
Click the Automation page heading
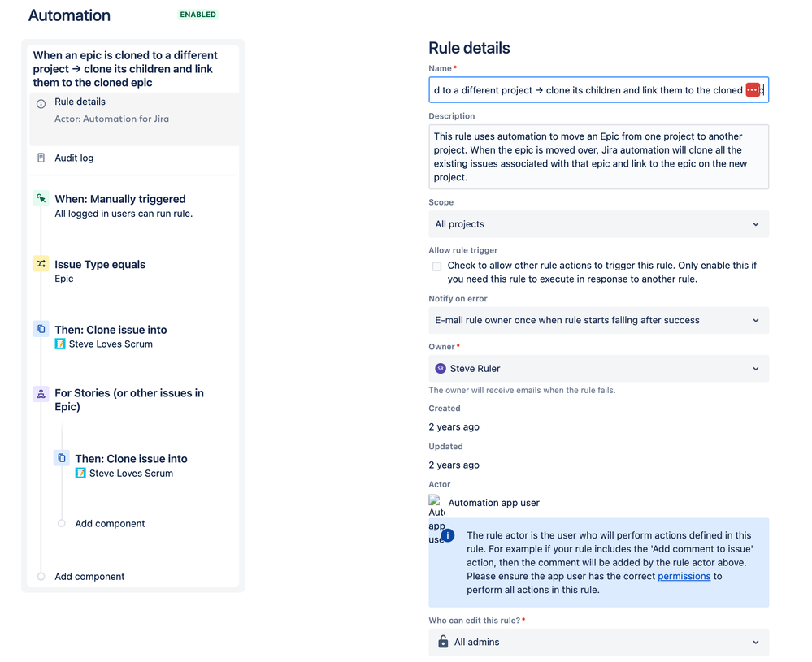click(x=69, y=15)
